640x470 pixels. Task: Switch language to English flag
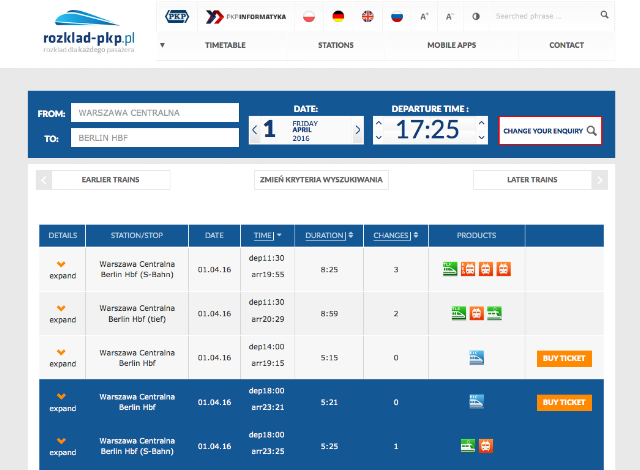(x=367, y=17)
